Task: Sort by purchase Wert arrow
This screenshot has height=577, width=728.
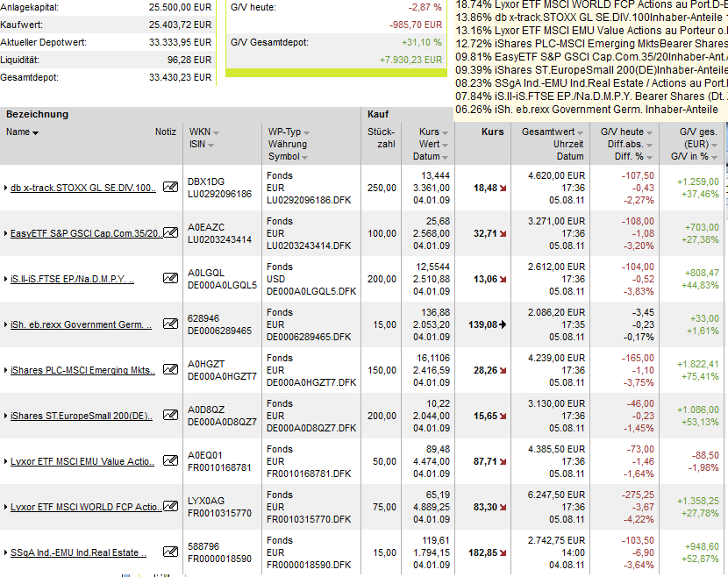Action: coord(446,146)
